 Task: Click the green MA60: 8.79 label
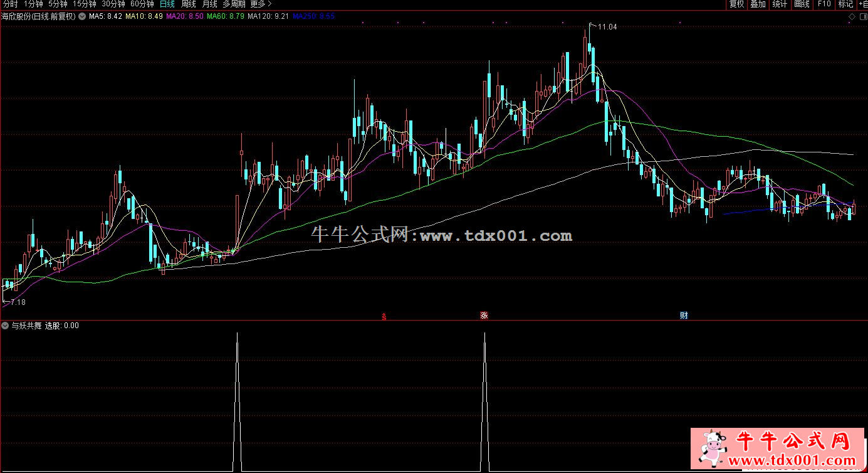pyautogui.click(x=226, y=16)
